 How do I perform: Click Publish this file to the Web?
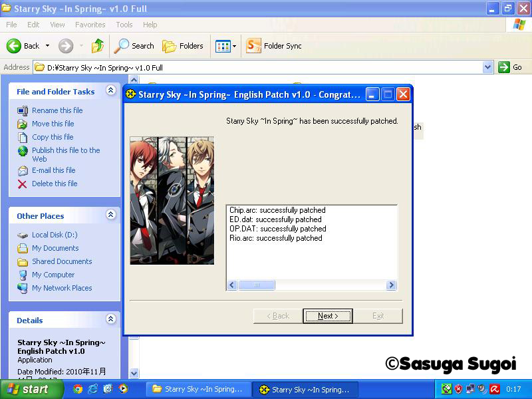point(66,154)
